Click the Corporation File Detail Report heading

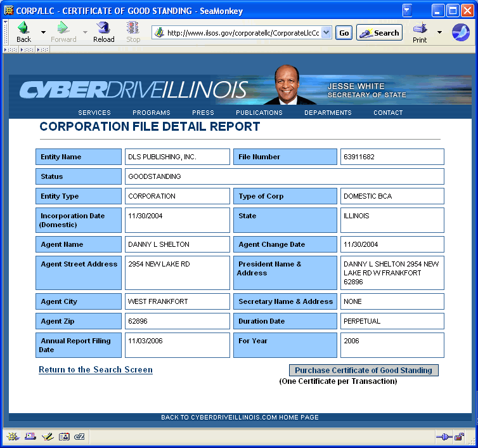pos(150,126)
